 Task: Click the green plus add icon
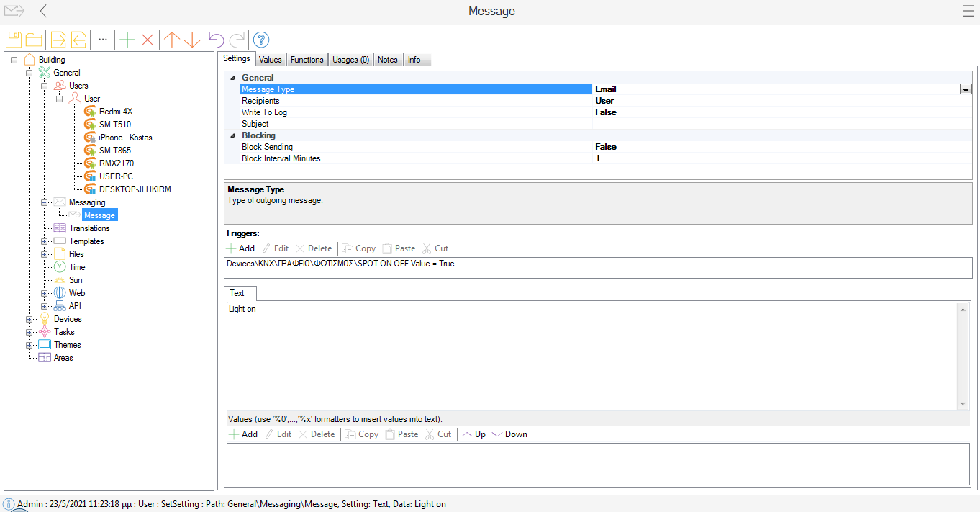127,40
